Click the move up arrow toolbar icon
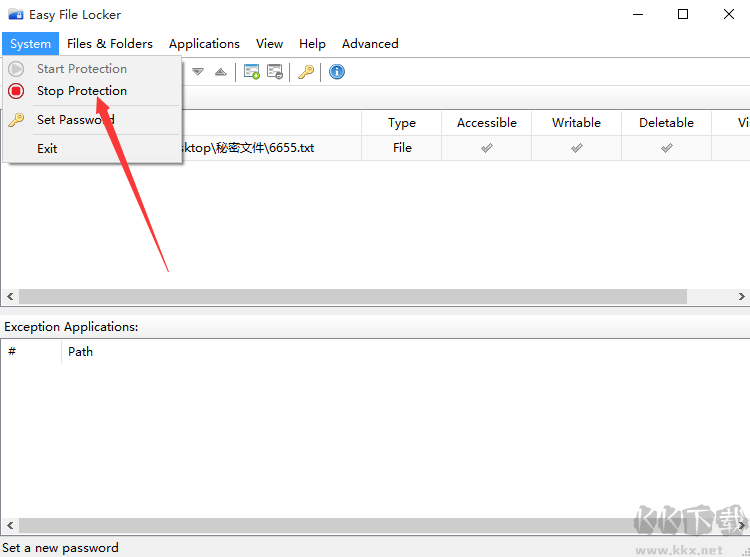This screenshot has height=557, width=750. coord(221,72)
